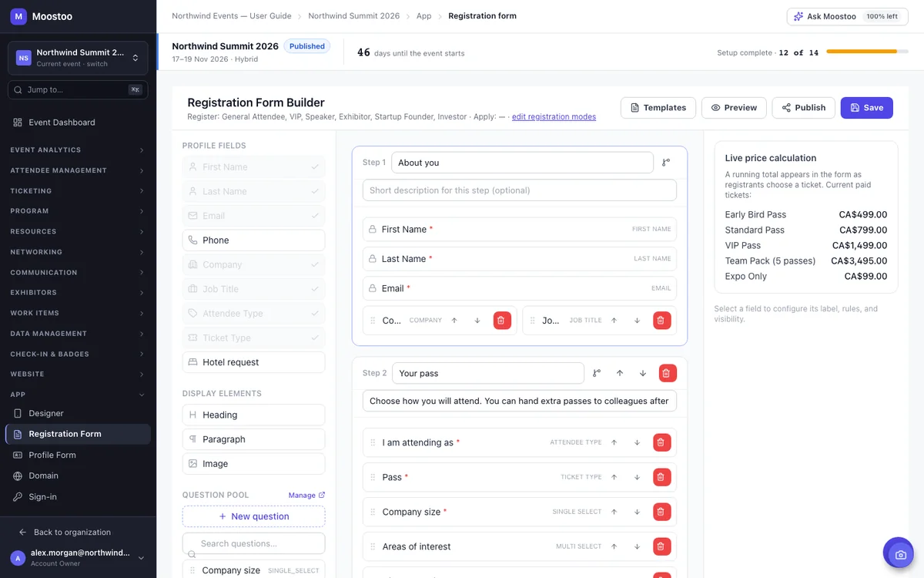
Task: Move Step 2 down
Action: click(643, 373)
